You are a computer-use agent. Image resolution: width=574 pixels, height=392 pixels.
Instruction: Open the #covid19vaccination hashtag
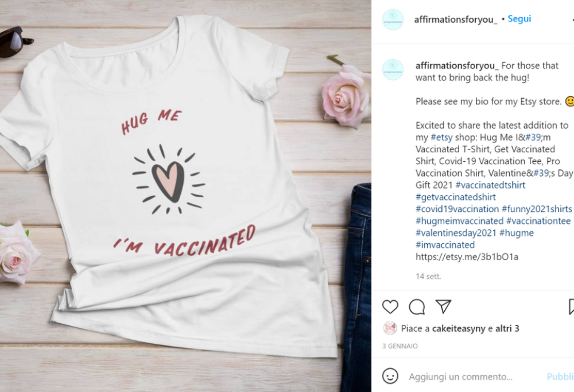457,209
